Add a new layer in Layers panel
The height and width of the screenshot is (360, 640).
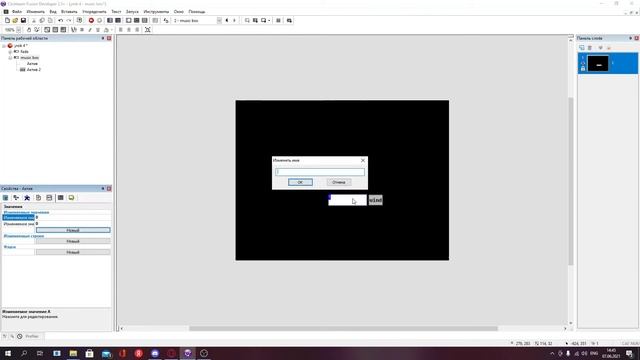582,48
